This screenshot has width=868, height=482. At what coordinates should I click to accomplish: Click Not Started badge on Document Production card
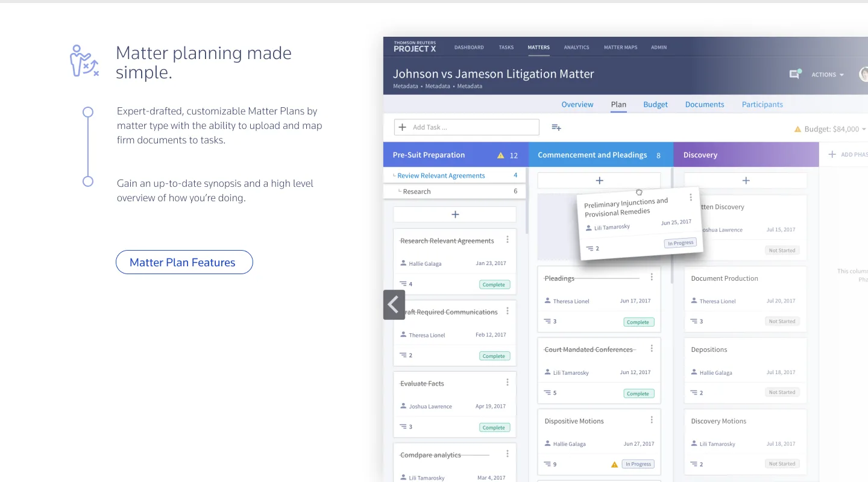tap(782, 321)
